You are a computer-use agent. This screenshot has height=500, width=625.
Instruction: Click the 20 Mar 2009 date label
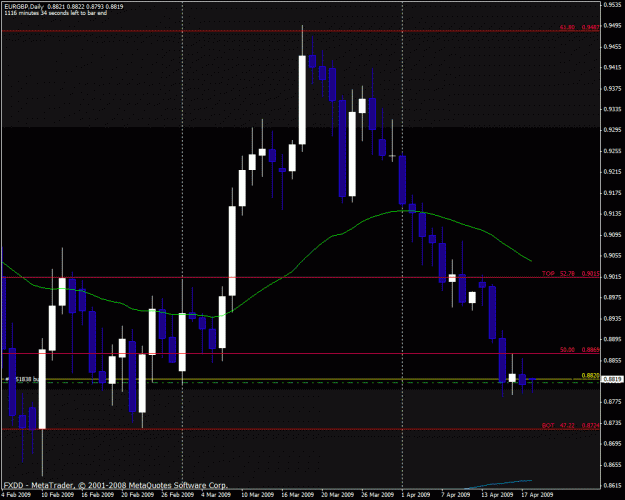pyautogui.click(x=338, y=495)
